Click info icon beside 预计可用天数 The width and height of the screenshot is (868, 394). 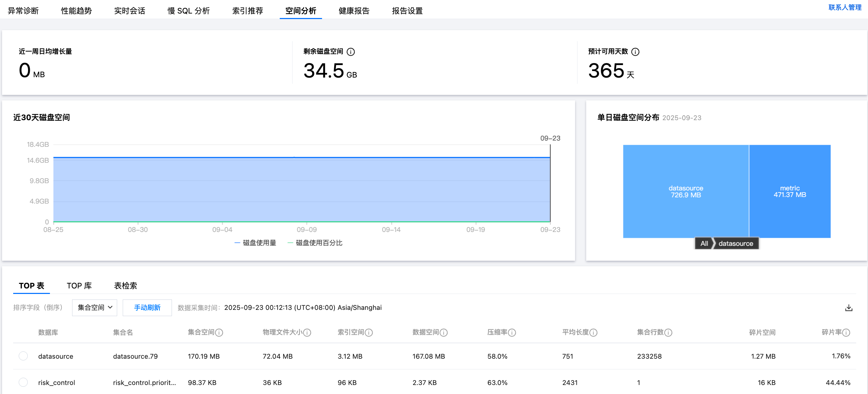pyautogui.click(x=635, y=52)
